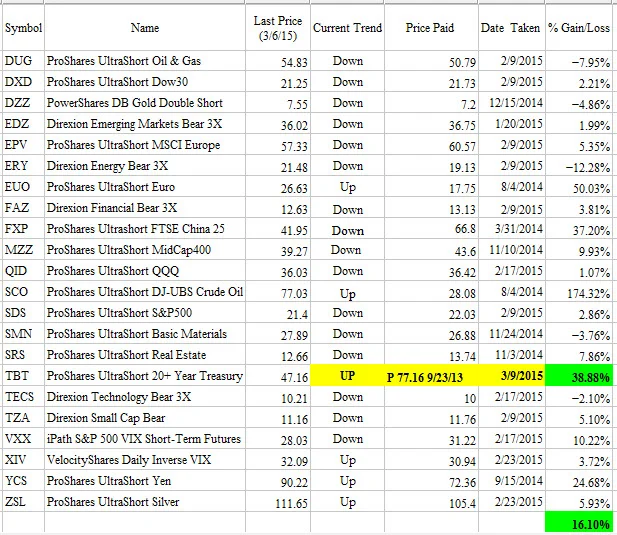Screen dimensions: 617x535
Task: Select the EPV symbol cell
Action: 23,144
